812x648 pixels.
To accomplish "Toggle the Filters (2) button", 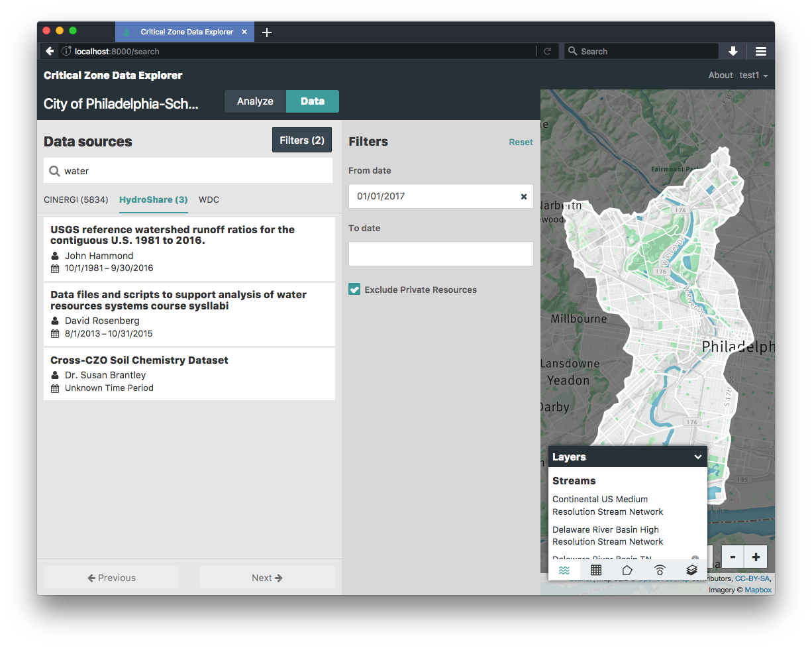I will point(302,140).
